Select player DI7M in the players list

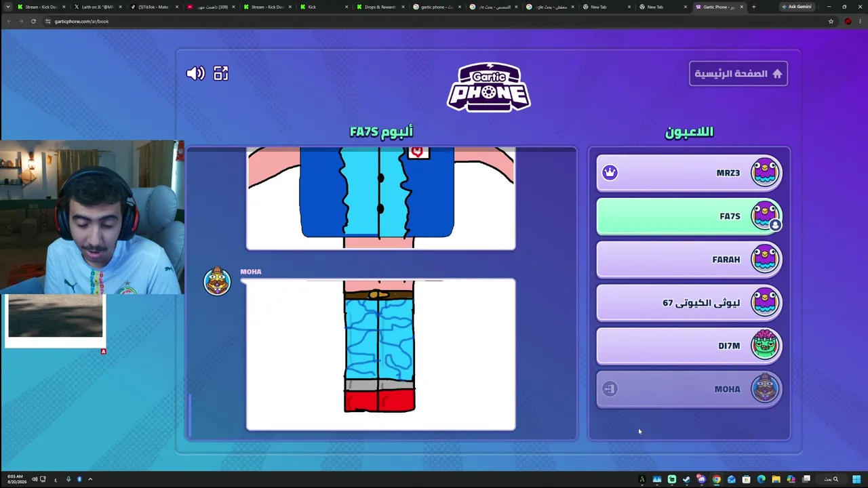pos(689,346)
